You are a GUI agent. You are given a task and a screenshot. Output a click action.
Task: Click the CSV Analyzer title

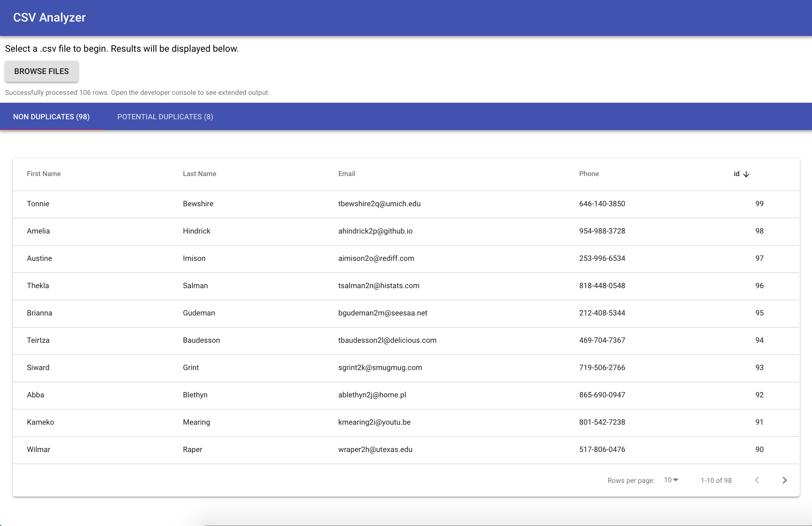tap(49, 17)
